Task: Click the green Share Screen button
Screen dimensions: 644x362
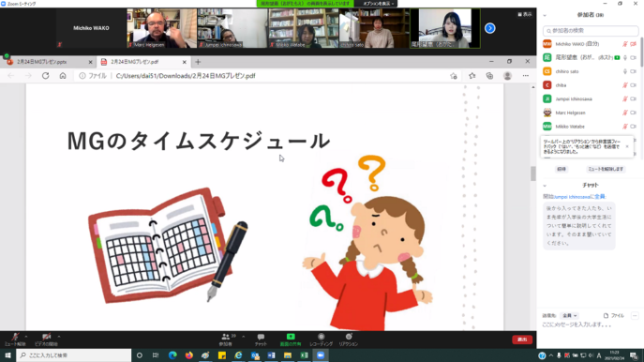Action: (x=291, y=339)
